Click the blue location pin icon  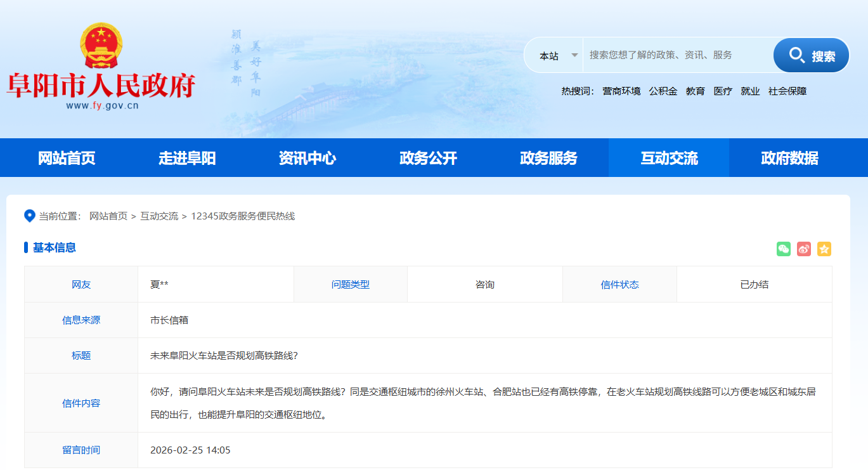(x=29, y=216)
